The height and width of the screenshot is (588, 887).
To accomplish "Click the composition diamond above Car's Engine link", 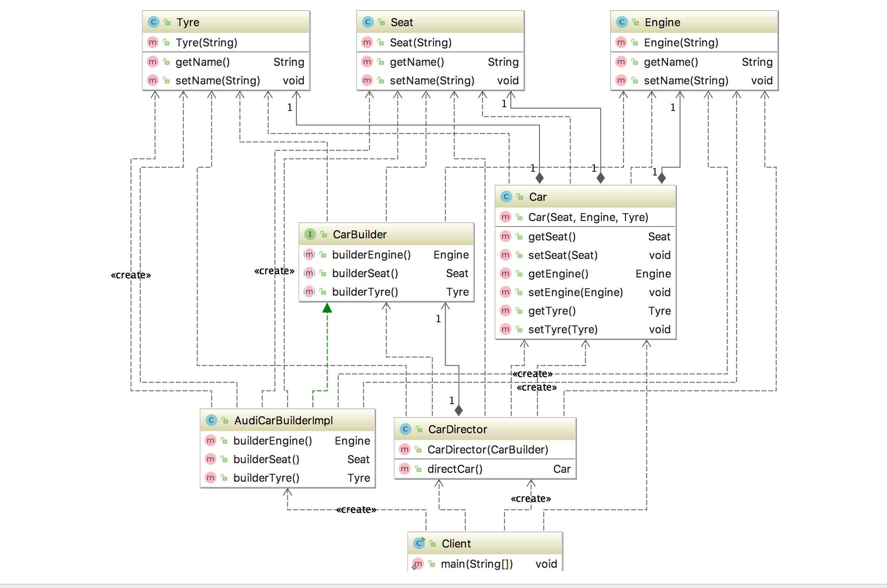I will pyautogui.click(x=662, y=178).
